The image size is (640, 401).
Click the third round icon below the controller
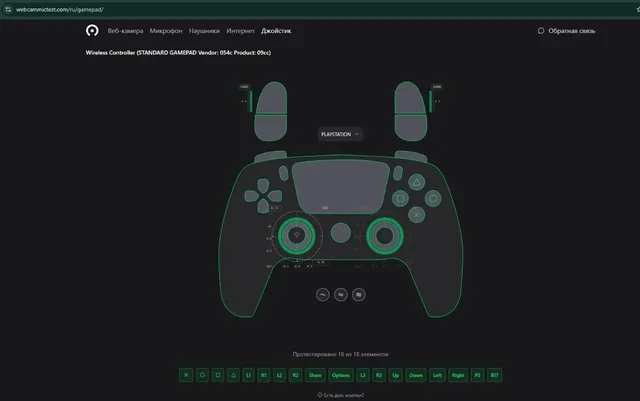click(x=359, y=294)
